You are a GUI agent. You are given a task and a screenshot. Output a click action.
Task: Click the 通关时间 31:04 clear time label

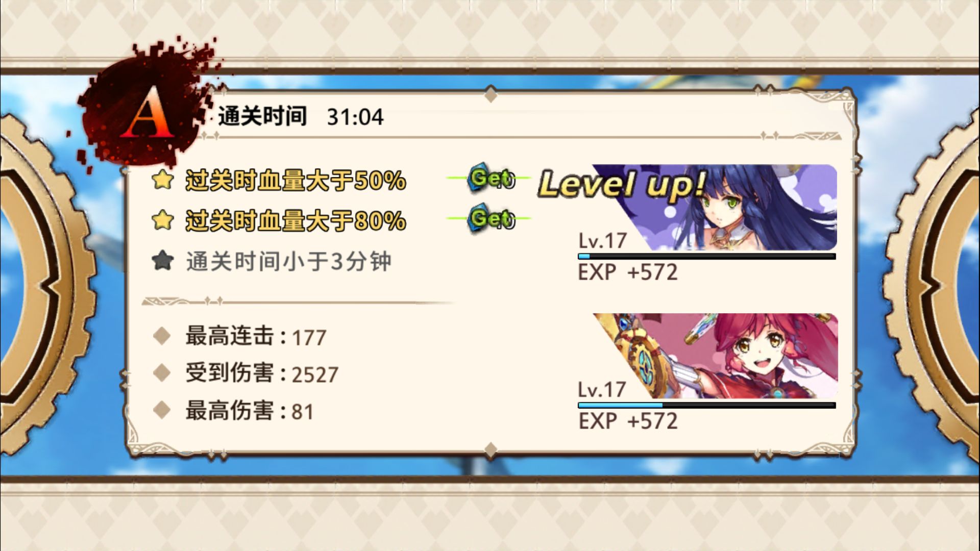tap(301, 117)
